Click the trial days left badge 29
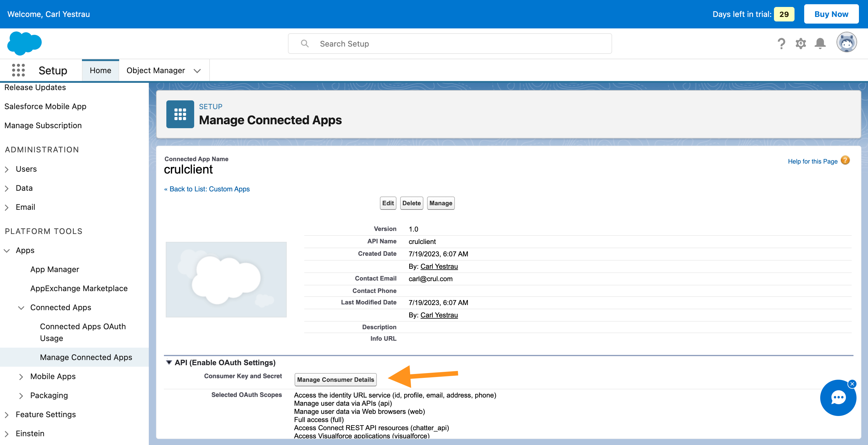The height and width of the screenshot is (445, 868). coord(784,14)
